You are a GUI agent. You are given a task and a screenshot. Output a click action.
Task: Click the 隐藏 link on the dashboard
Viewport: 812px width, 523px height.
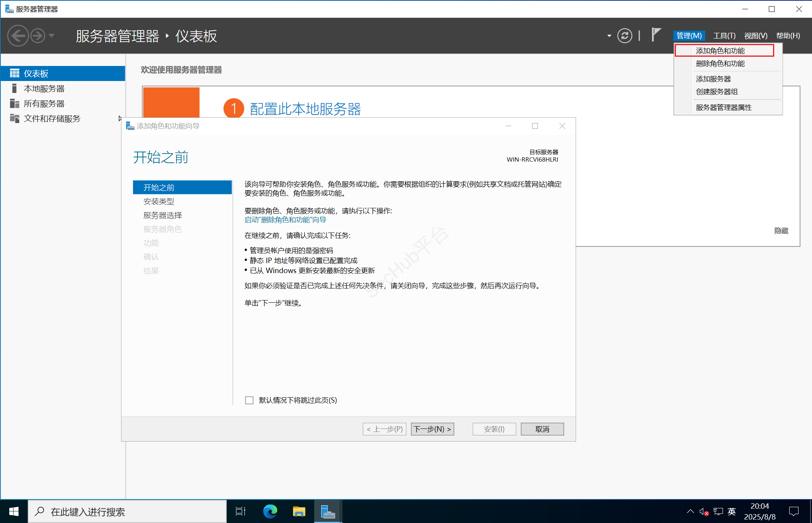[x=781, y=230]
